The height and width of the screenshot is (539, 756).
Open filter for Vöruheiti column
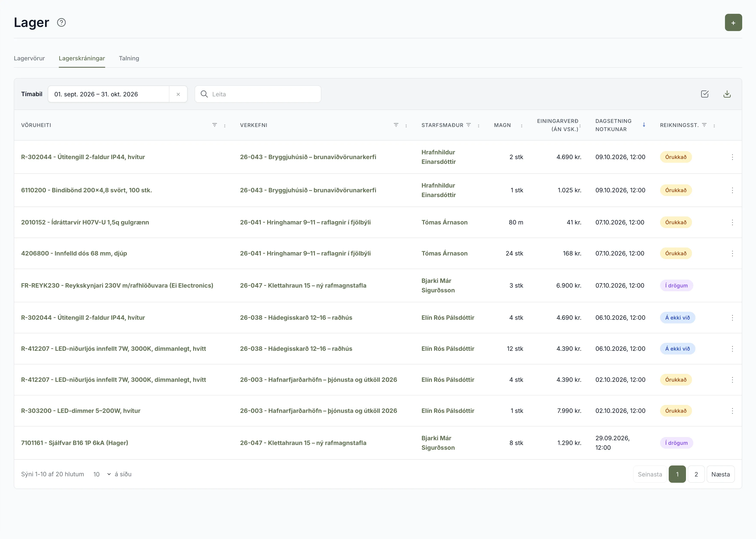pyautogui.click(x=215, y=125)
